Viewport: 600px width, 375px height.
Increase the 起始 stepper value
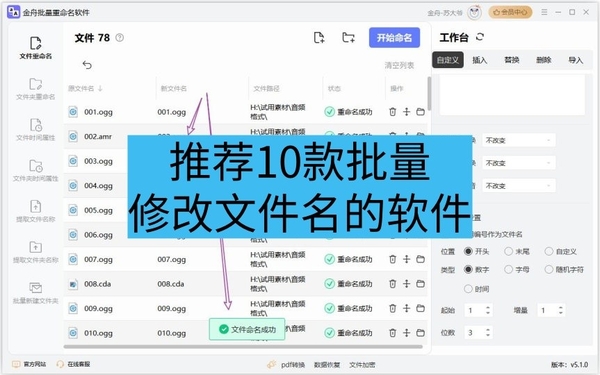(x=488, y=307)
